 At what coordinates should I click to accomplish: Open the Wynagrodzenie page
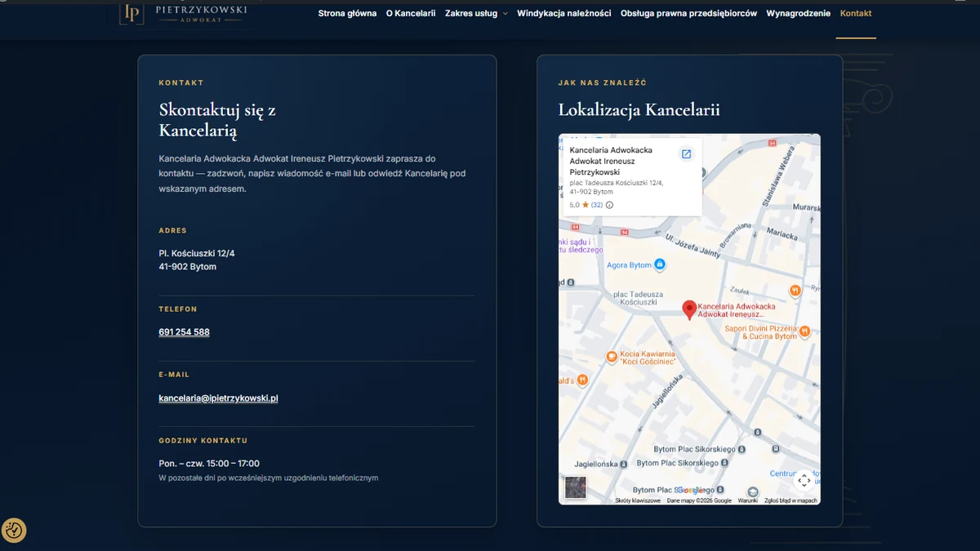(x=798, y=13)
